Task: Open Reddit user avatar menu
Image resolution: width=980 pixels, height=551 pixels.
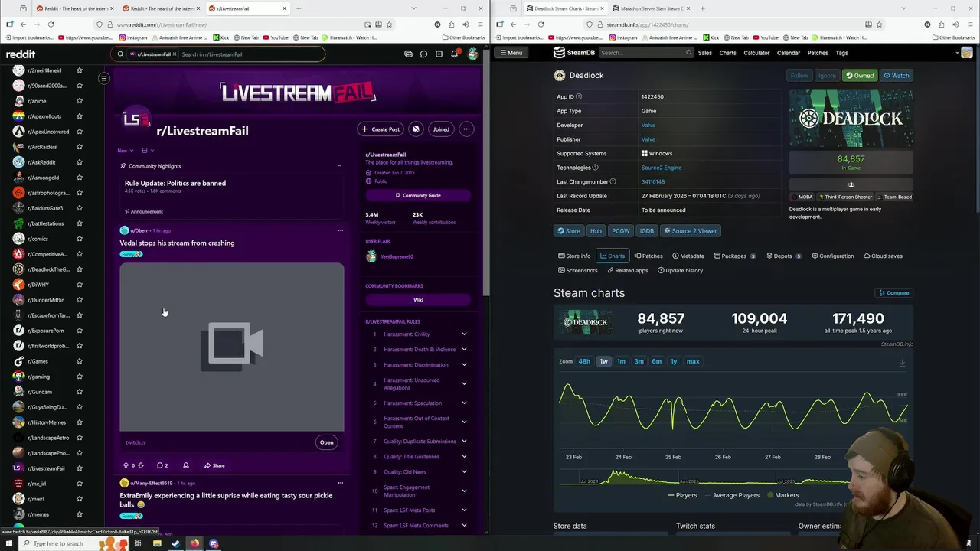Action: (473, 54)
